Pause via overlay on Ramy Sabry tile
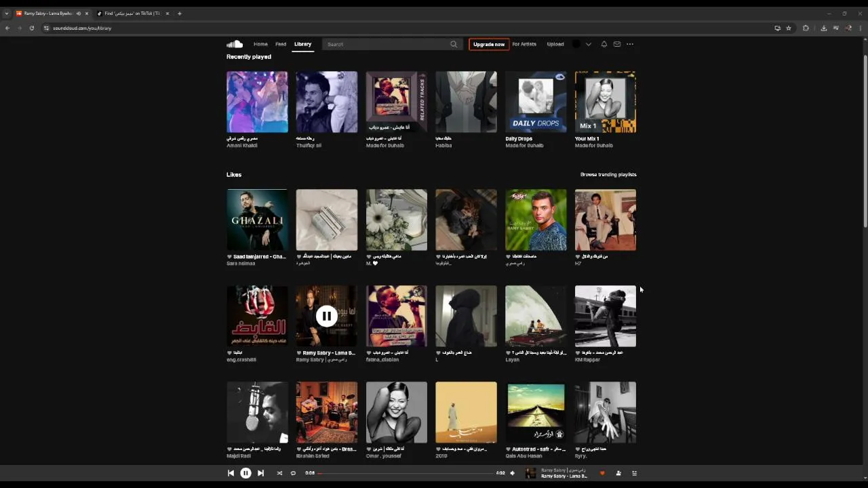The width and height of the screenshot is (868, 488). (x=326, y=316)
